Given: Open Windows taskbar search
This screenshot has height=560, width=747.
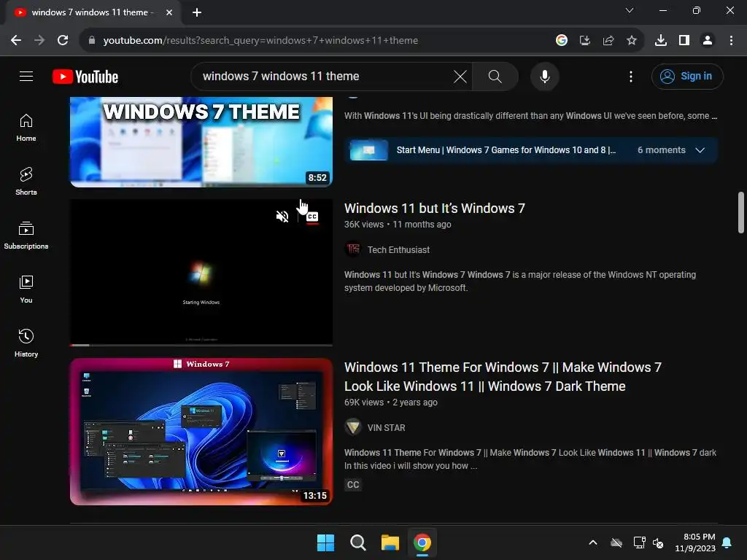Looking at the screenshot, I should pos(357,542).
